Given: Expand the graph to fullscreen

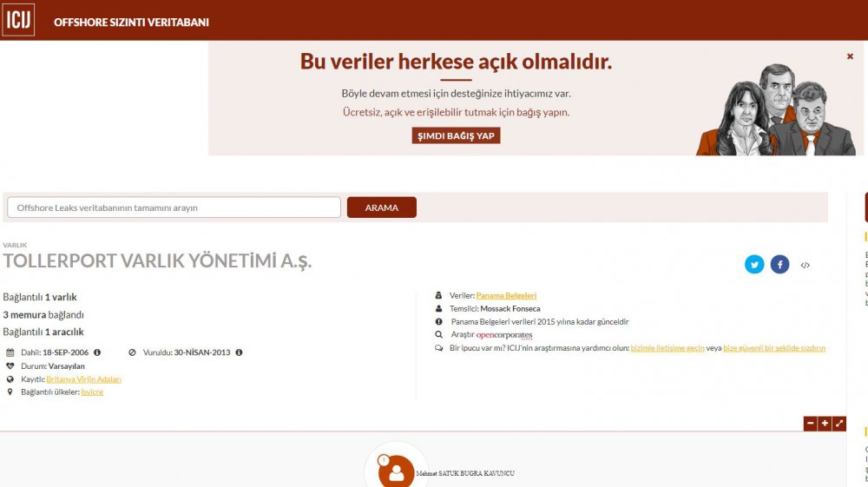Looking at the screenshot, I should tap(839, 424).
